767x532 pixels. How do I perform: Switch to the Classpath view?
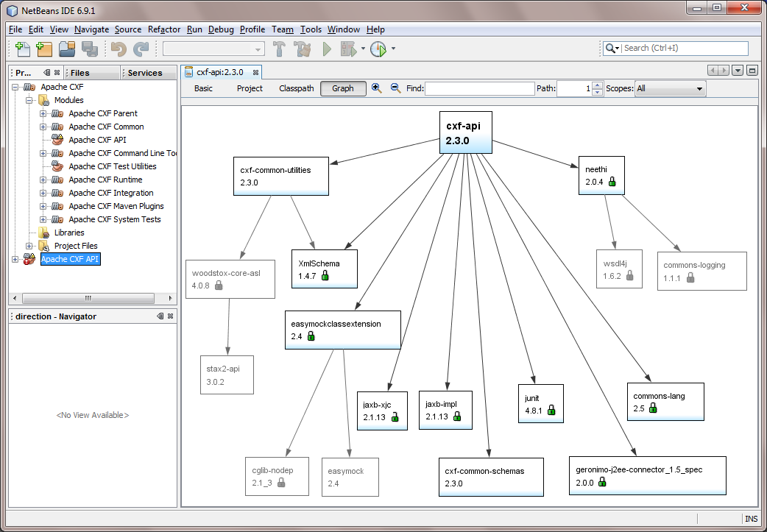296,88
